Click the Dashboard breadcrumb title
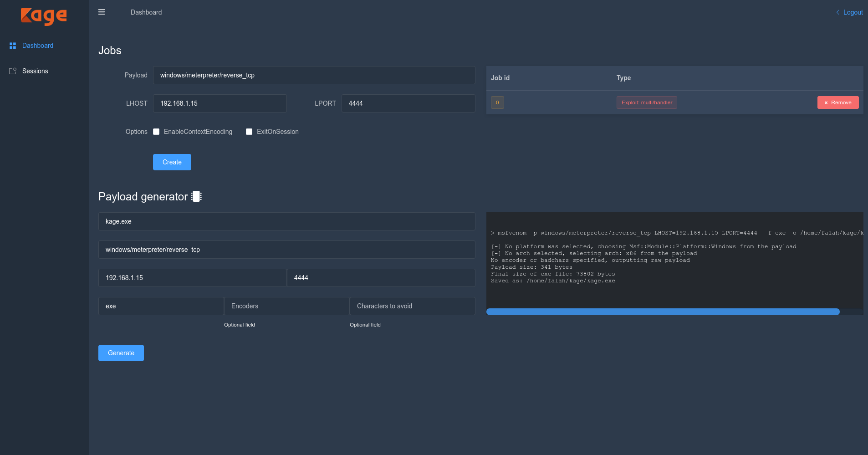Viewport: 868px width, 455px height. tap(146, 12)
